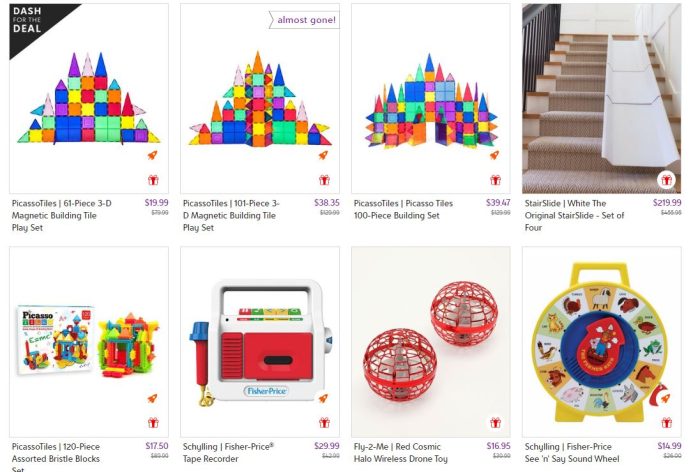Click rocket icon on 100-Piece Building Set

click(494, 155)
